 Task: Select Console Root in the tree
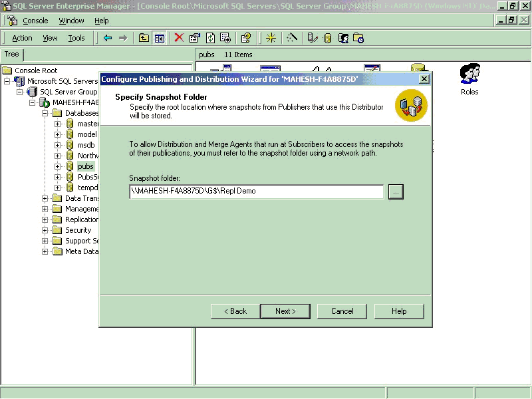coord(36,70)
